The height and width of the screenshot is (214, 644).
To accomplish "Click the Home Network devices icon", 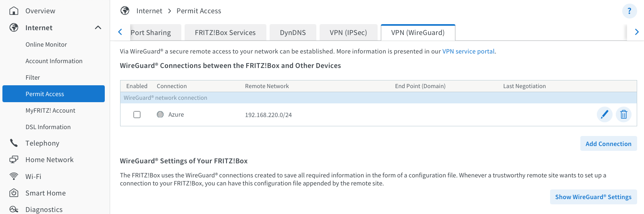I will (x=14, y=160).
